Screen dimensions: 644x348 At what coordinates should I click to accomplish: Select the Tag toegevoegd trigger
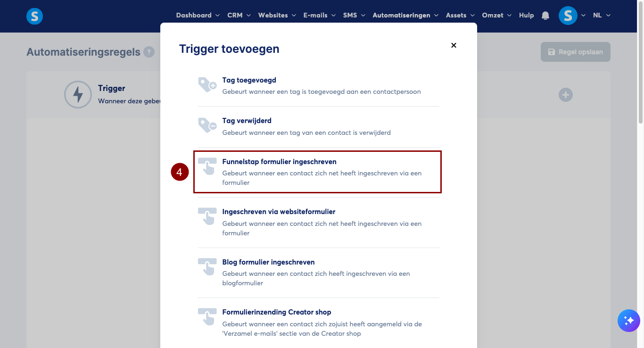(x=319, y=86)
